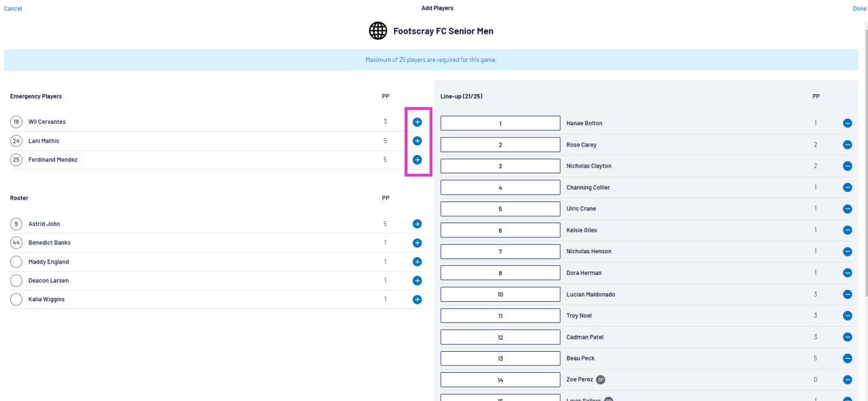Remove Hanae Bolton from the line-up
Viewport: 868px width, 401px height.
[847, 123]
